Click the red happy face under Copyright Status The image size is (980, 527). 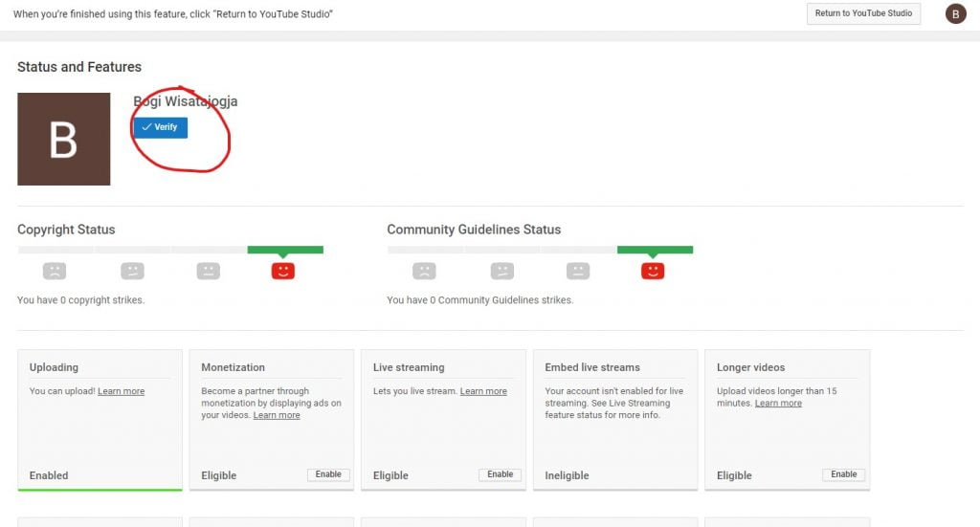pos(282,271)
